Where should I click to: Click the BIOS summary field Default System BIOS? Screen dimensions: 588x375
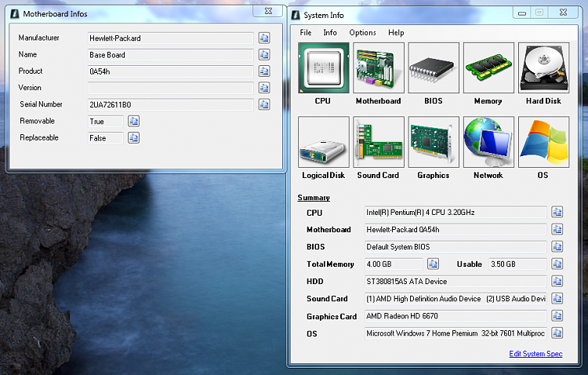[456, 246]
